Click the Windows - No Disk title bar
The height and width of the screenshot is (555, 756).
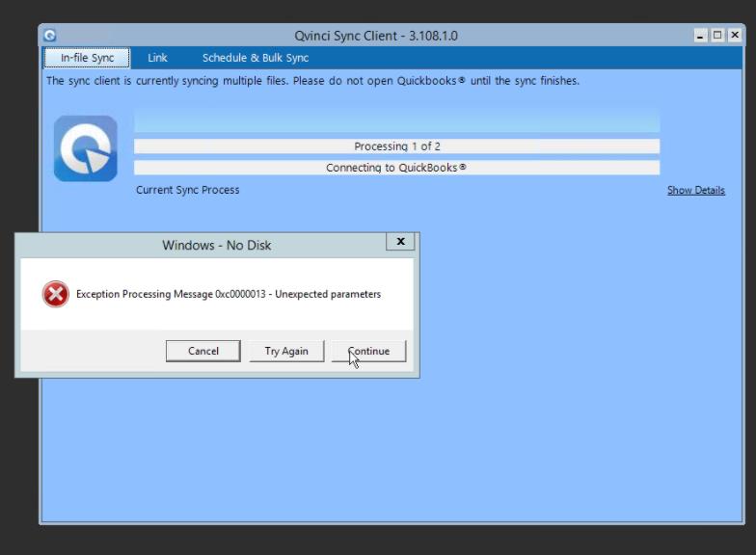point(216,245)
